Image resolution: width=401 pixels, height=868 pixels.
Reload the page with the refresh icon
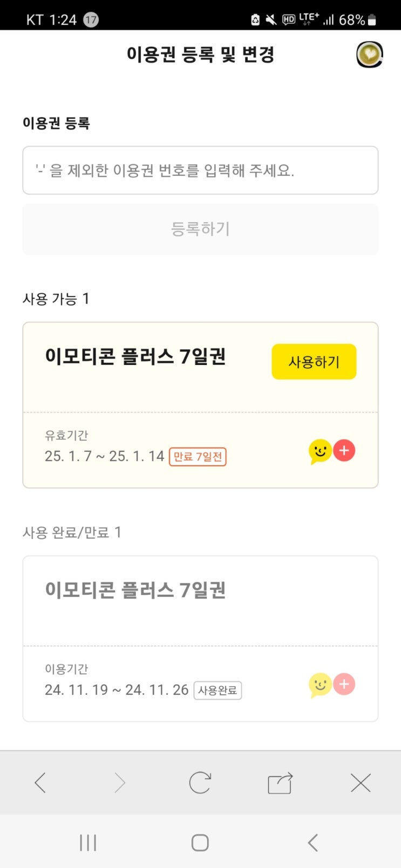pyautogui.click(x=200, y=783)
